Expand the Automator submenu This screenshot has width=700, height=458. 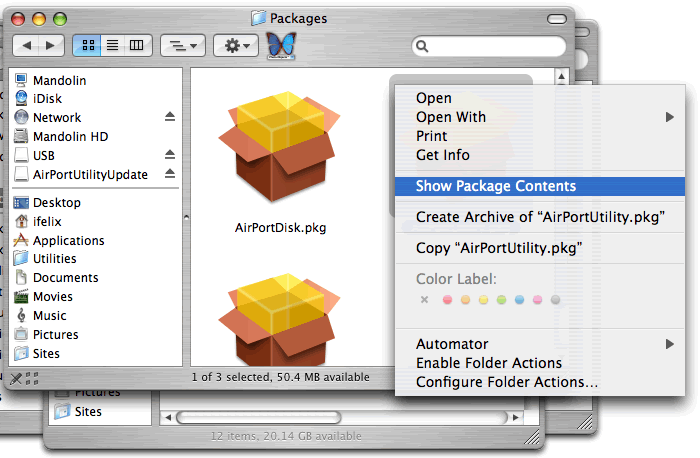540,344
